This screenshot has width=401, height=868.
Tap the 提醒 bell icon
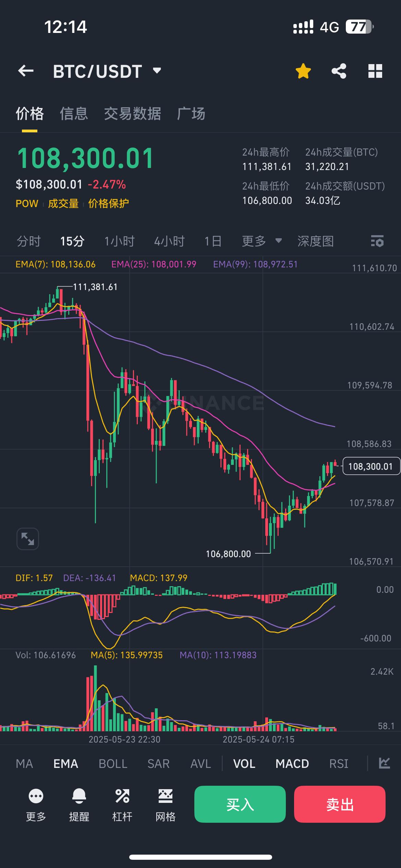[79, 796]
